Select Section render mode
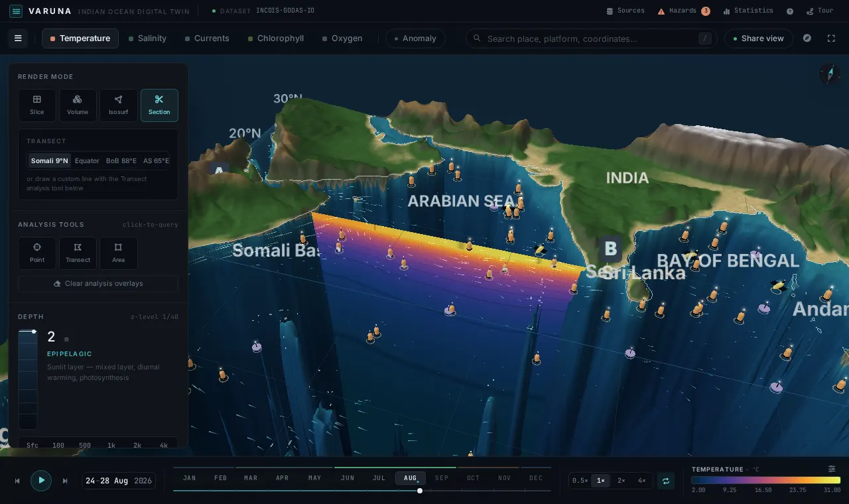 click(x=159, y=105)
